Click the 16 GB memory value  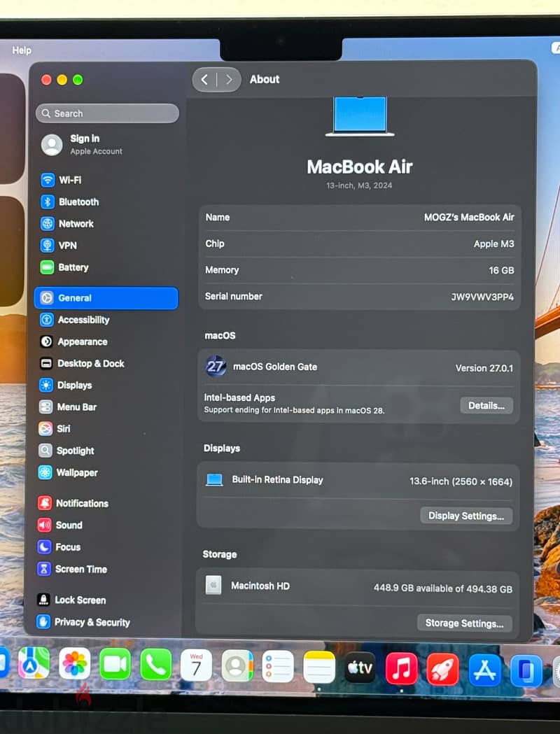pyautogui.click(x=501, y=271)
